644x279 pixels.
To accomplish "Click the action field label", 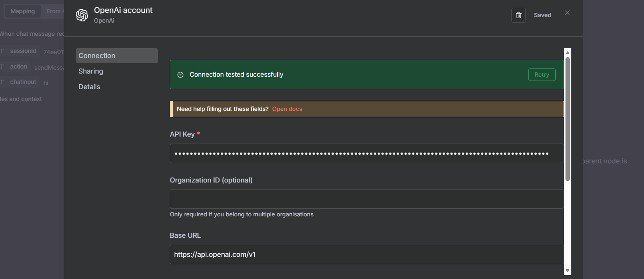I will tap(19, 67).
